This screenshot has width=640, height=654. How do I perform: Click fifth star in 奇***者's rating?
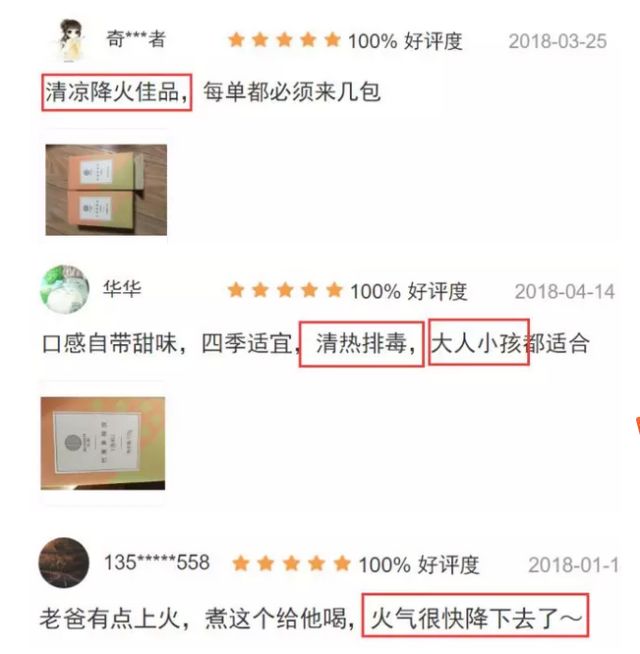pyautogui.click(x=333, y=40)
